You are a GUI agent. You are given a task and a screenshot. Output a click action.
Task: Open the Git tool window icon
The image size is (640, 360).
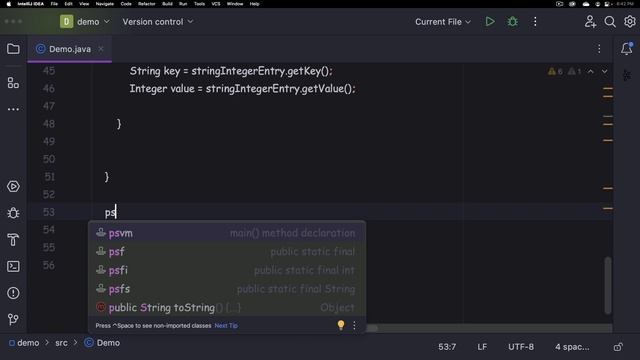point(13,319)
